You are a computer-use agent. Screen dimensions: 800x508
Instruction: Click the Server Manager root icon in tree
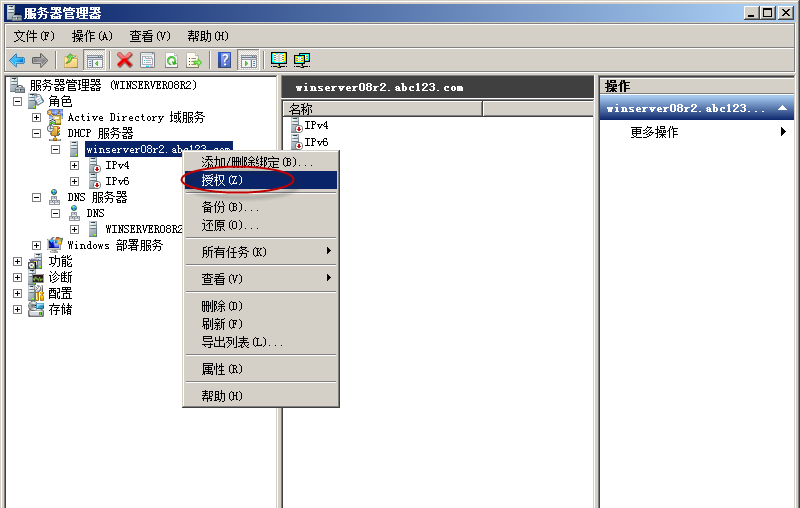click(17, 85)
